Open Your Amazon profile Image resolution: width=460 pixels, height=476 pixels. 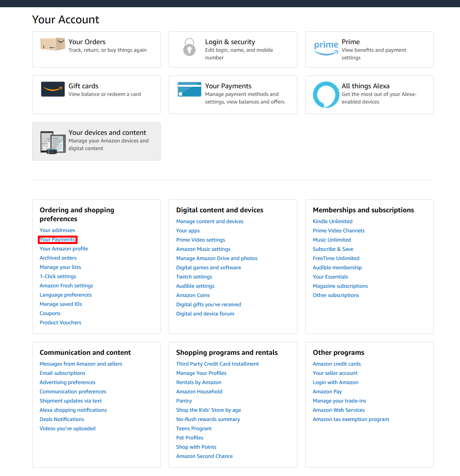click(x=64, y=248)
